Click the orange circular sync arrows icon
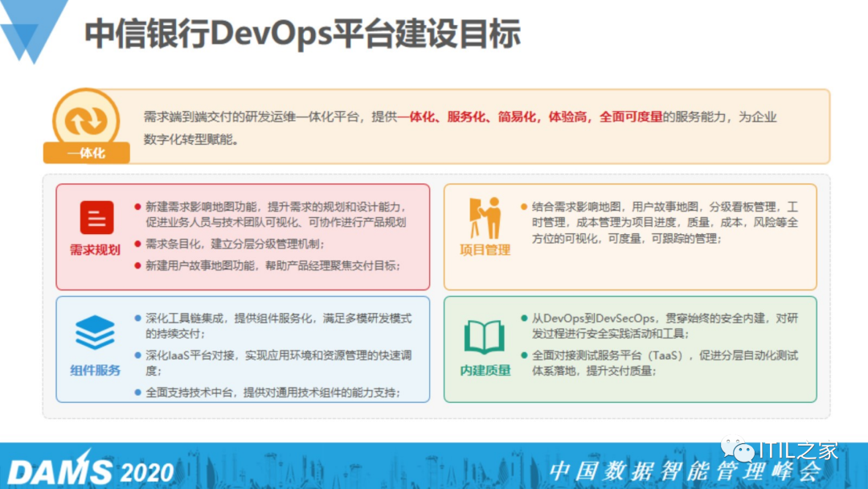Viewport: 868px width, 489px height. (86, 120)
